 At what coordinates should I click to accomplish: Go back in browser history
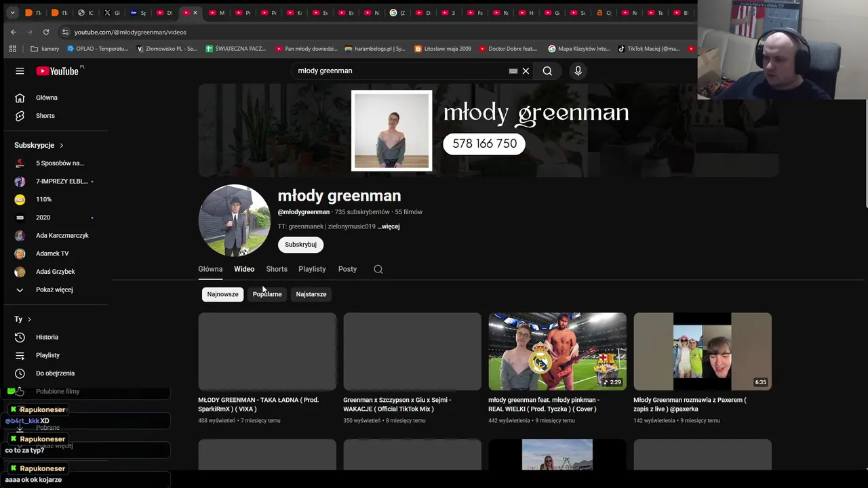click(14, 32)
